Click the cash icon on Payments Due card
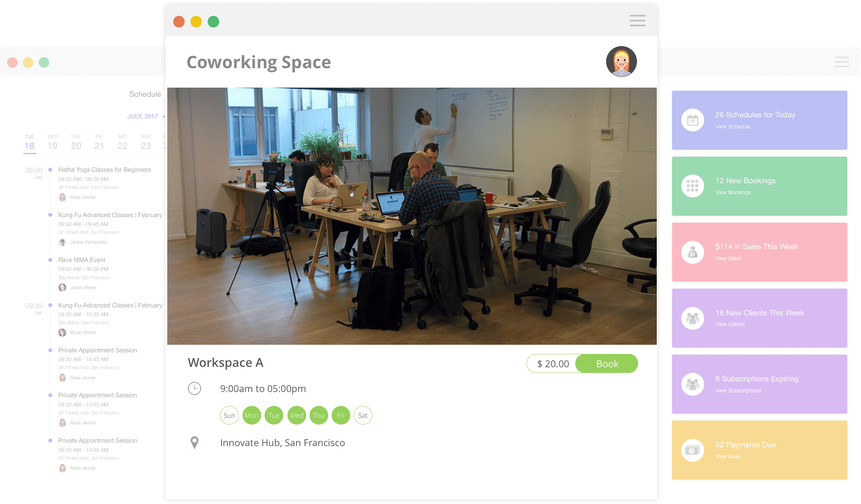 (x=692, y=450)
